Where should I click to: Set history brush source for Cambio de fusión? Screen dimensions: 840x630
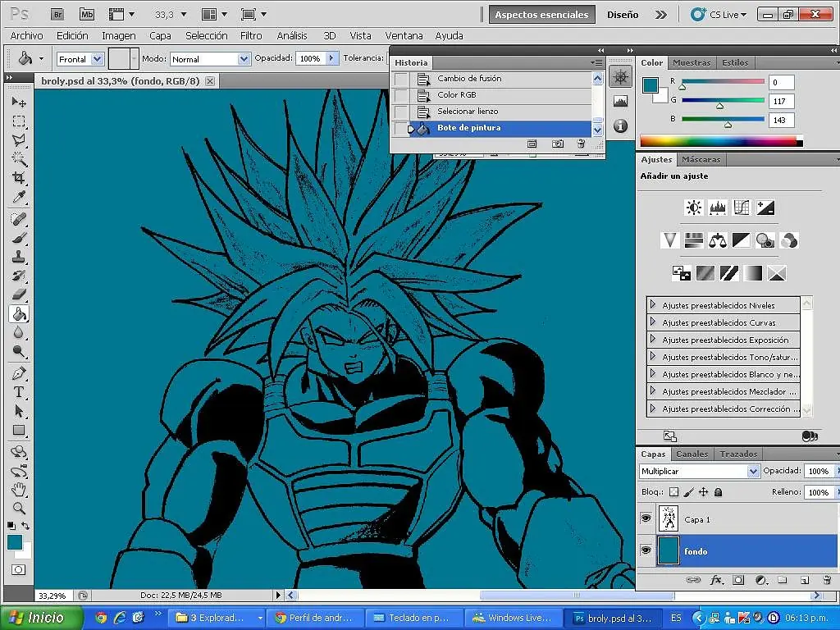[x=400, y=79]
